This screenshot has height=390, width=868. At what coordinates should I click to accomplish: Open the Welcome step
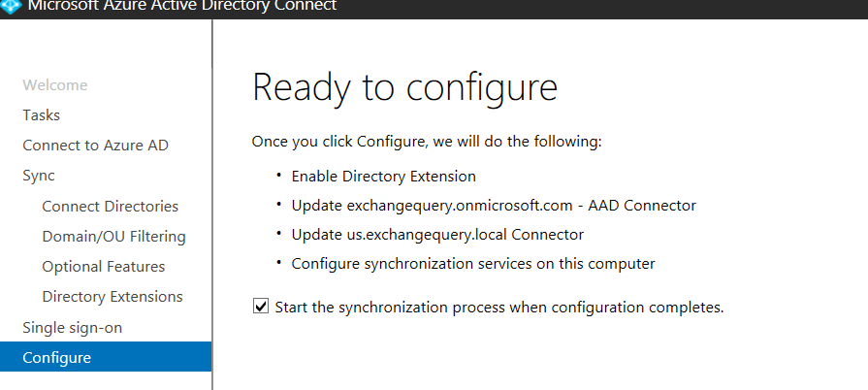[x=55, y=85]
